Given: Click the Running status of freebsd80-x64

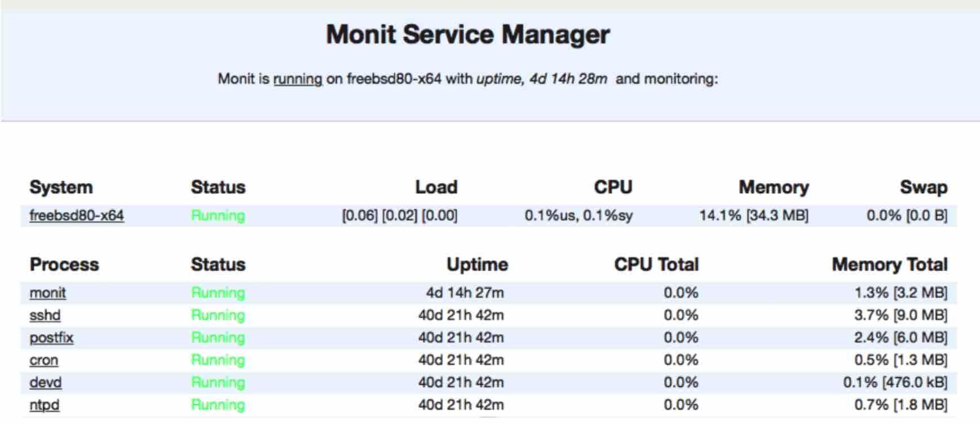Looking at the screenshot, I should (218, 215).
